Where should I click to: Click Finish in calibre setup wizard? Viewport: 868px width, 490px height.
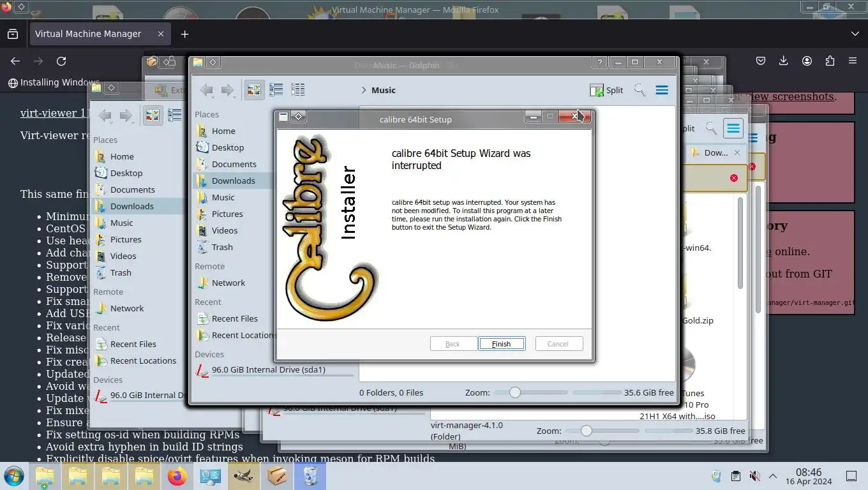pyautogui.click(x=502, y=344)
